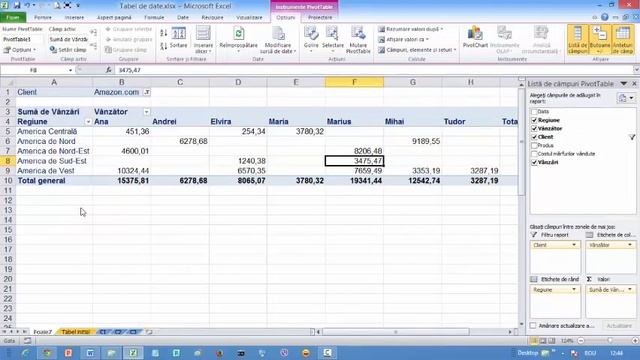Check Costul mărfurilor vândute checkbox
The height and width of the screenshot is (360, 640).
(x=534, y=154)
